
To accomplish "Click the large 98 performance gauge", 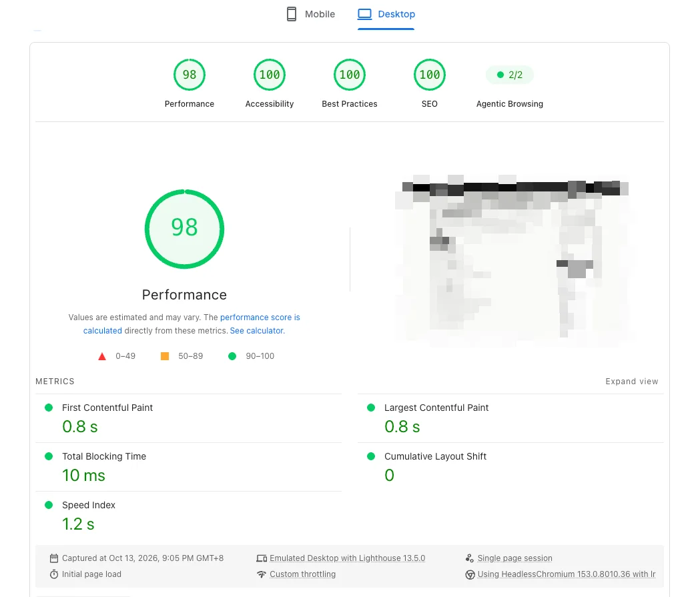I will coord(184,229).
